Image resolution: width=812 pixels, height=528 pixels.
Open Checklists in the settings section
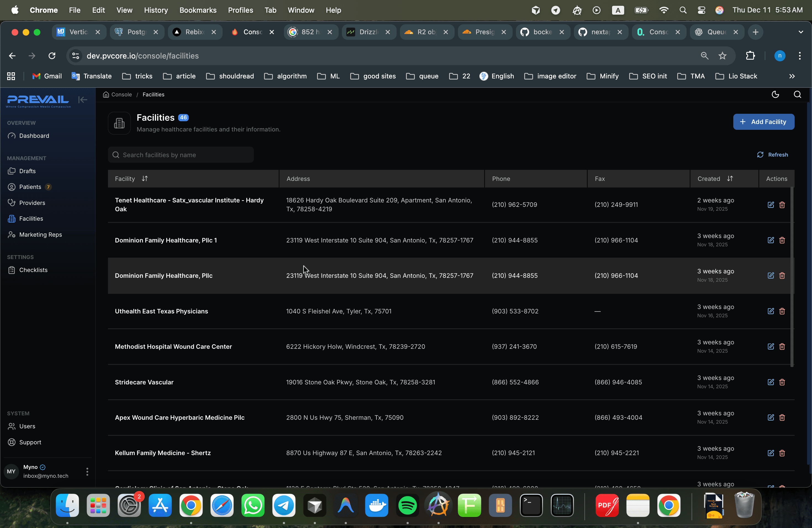(33, 270)
